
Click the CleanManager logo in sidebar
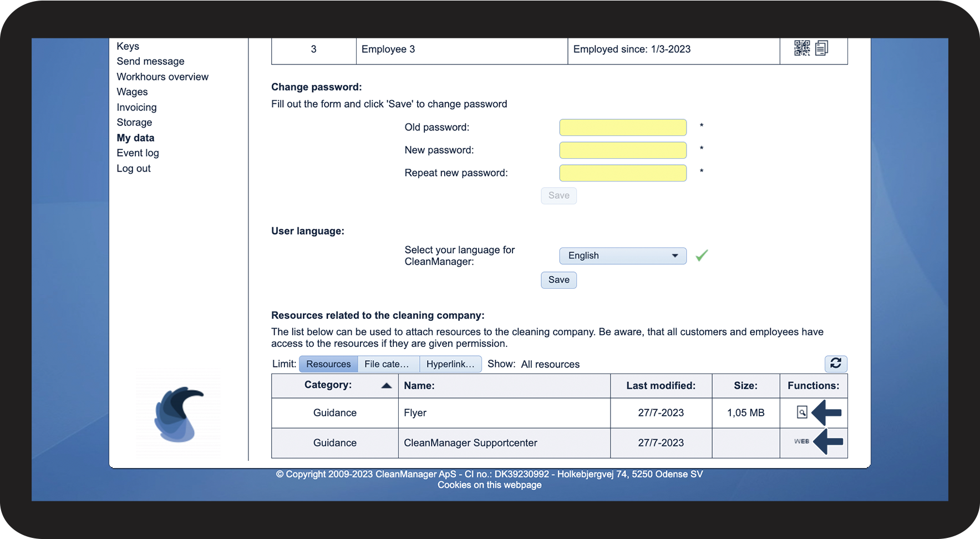click(179, 414)
